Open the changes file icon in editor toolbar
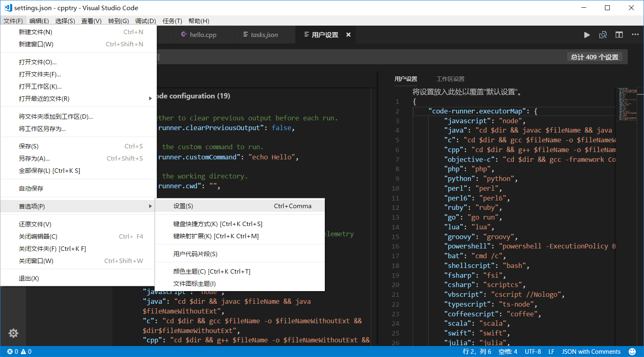 (x=603, y=35)
